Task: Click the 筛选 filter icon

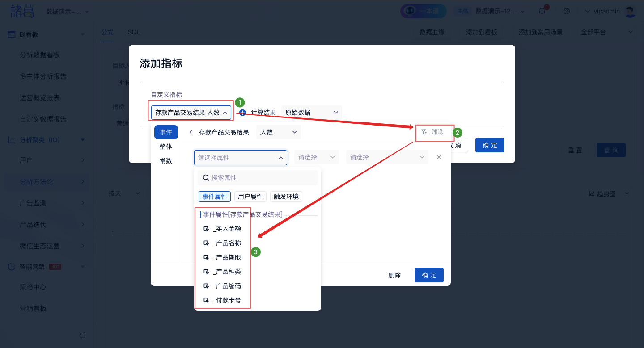Action: [x=424, y=132]
